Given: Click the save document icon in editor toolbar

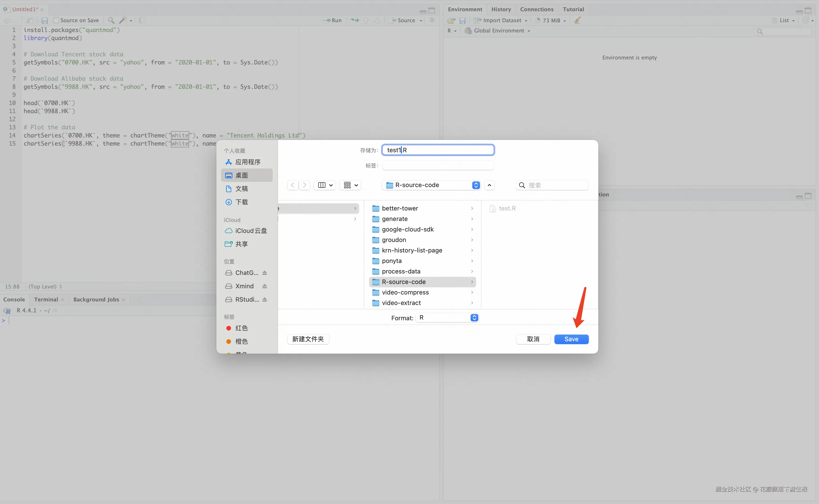Looking at the screenshot, I should (x=44, y=20).
